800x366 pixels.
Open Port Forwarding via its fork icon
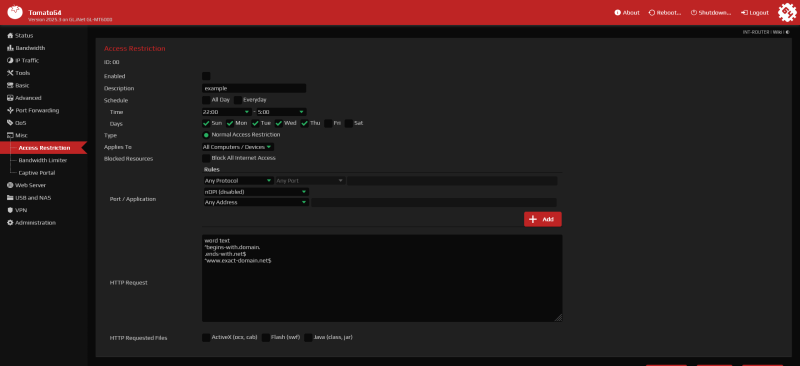10,110
